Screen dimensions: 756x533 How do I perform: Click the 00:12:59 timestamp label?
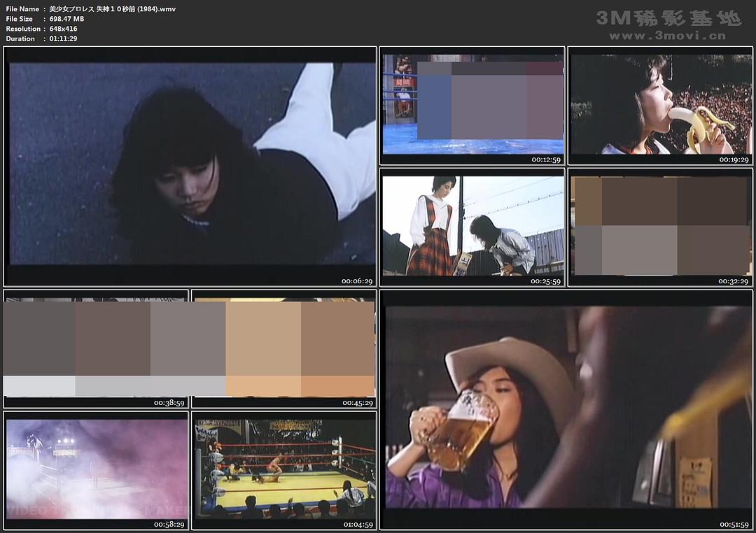coord(546,159)
